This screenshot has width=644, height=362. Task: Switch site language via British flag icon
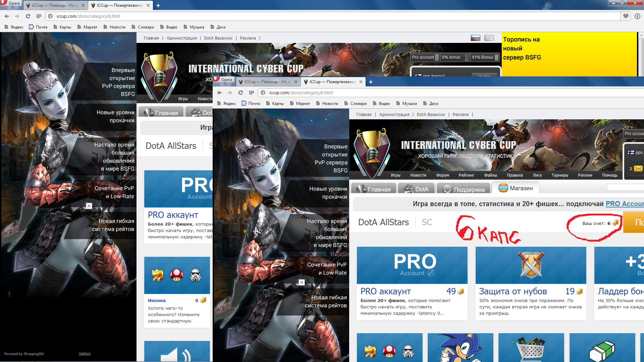[x=489, y=38]
